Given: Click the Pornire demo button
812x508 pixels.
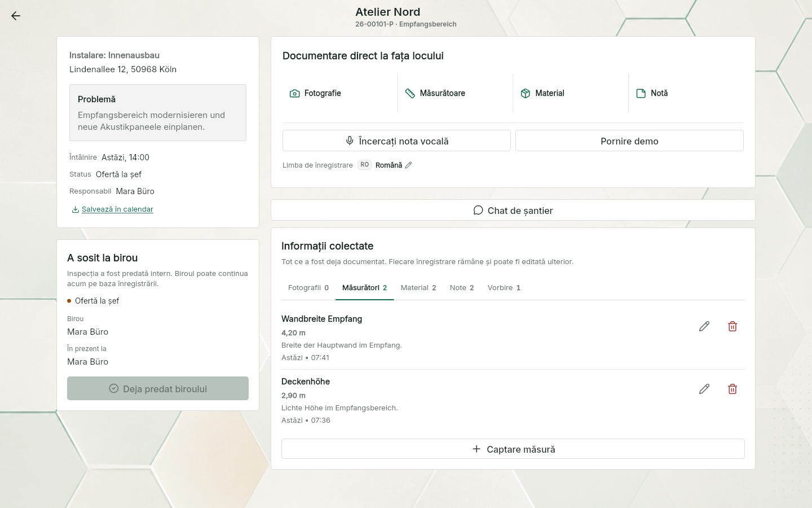Looking at the screenshot, I should coord(629,141).
